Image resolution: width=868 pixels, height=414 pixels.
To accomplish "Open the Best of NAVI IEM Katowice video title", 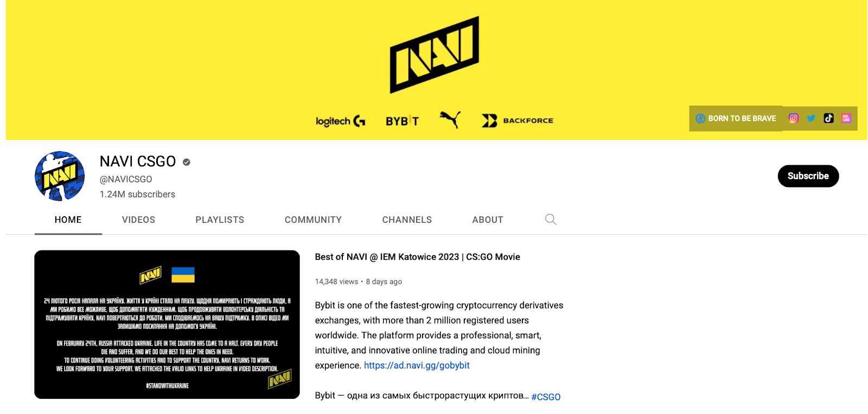I will click(x=418, y=257).
